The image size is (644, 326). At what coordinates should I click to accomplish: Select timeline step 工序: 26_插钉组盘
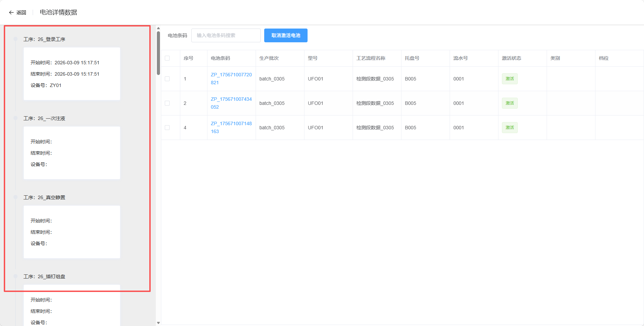44,276
